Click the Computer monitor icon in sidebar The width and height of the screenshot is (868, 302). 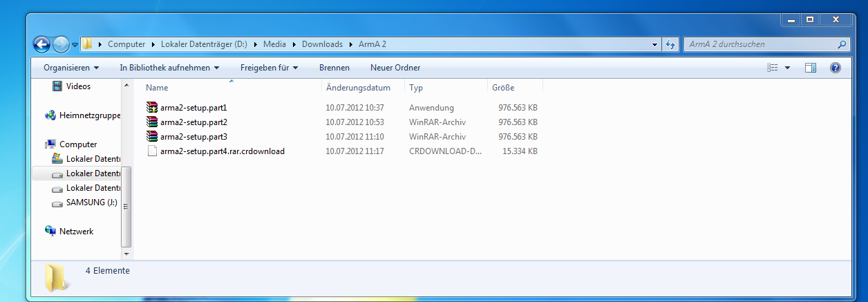(50, 144)
